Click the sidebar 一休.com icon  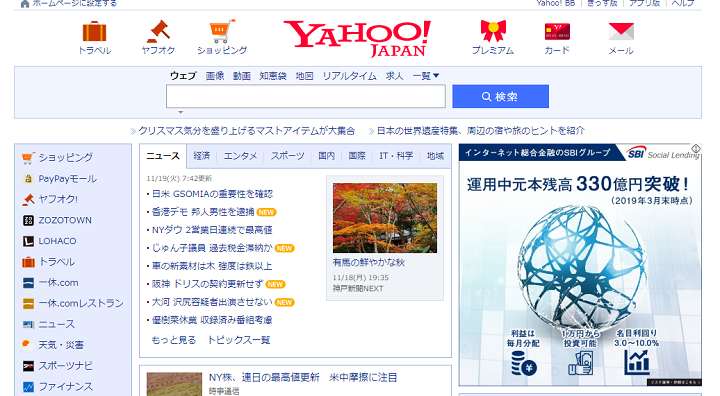coord(28,283)
